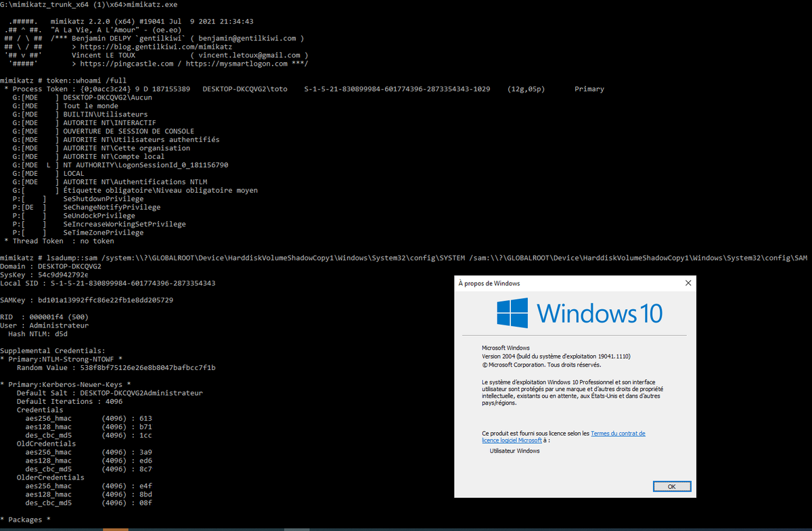This screenshot has width=812, height=531.
Task: Click 'SeTimeZonePrivilege' privilege row
Action: coord(78,233)
